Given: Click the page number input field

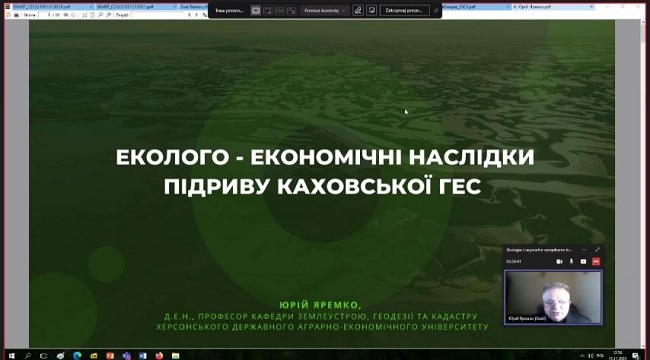Looking at the screenshot, I should 51,15.
